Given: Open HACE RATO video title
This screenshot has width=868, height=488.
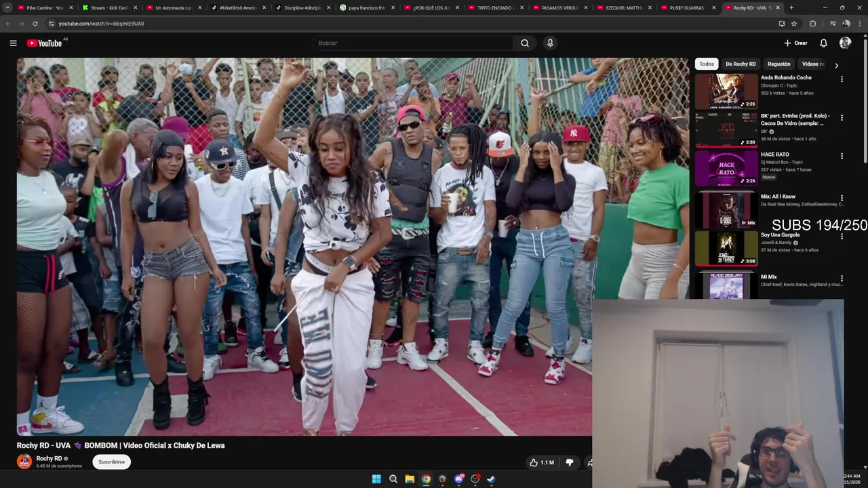Looking at the screenshot, I should (775, 155).
